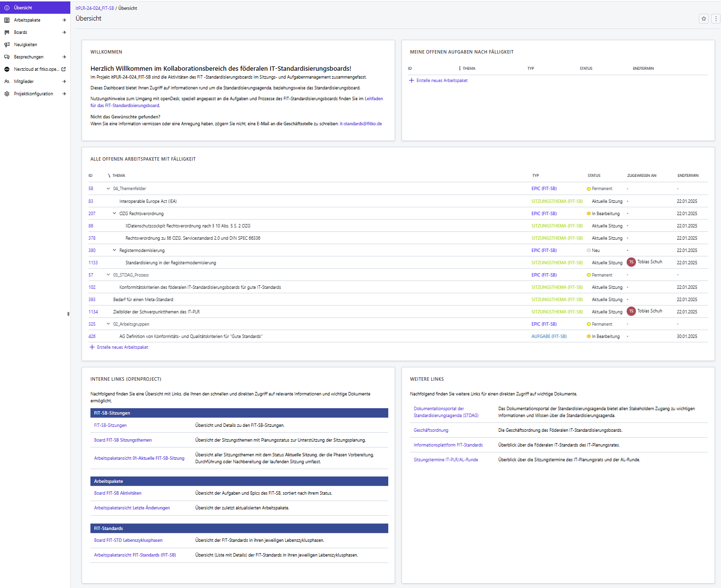Click the plus icon below the Arbeitspakete table
The image size is (721, 588).
[x=92, y=347]
